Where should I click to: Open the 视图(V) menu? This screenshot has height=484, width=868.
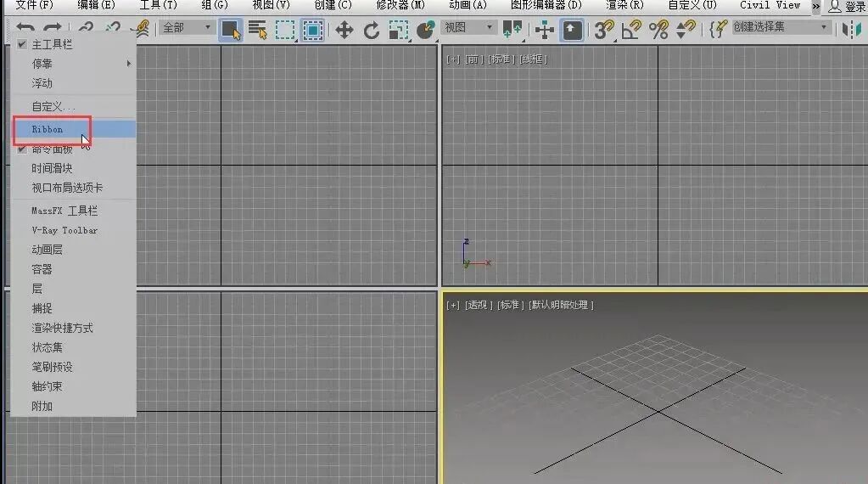(272, 6)
